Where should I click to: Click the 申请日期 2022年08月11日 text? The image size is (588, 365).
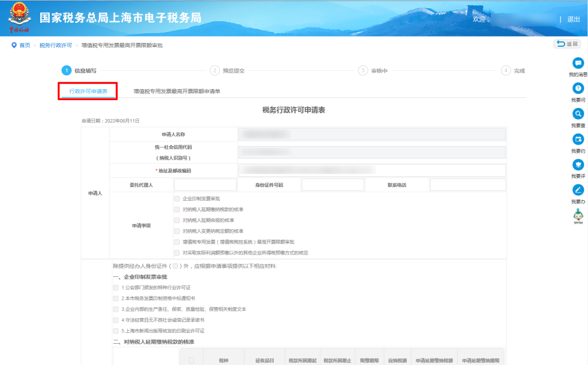(111, 121)
